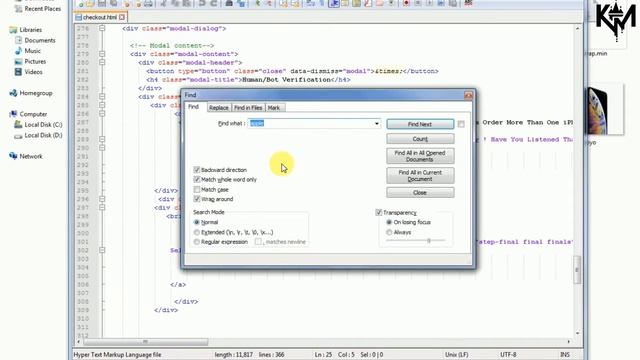Close the checkout.html tab with its X

point(122,17)
